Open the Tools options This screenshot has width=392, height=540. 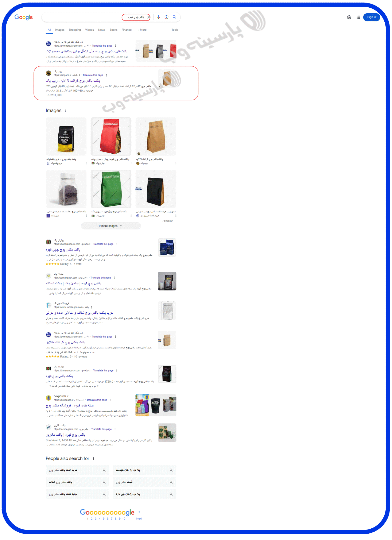pyautogui.click(x=175, y=30)
